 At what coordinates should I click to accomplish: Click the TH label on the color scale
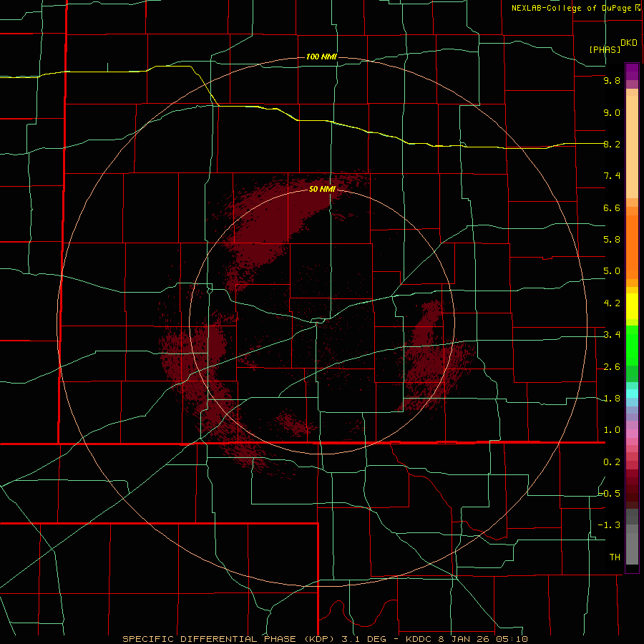pos(615,557)
